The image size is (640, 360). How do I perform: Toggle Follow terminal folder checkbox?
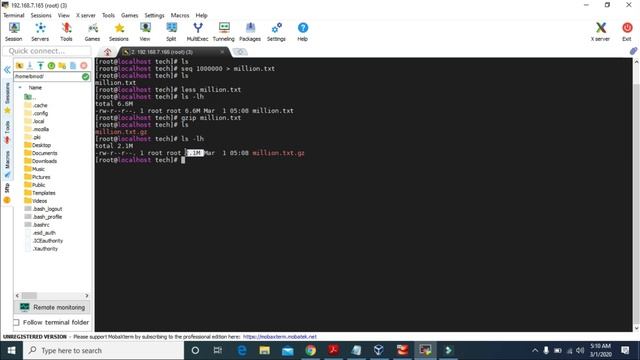[x=16, y=322]
